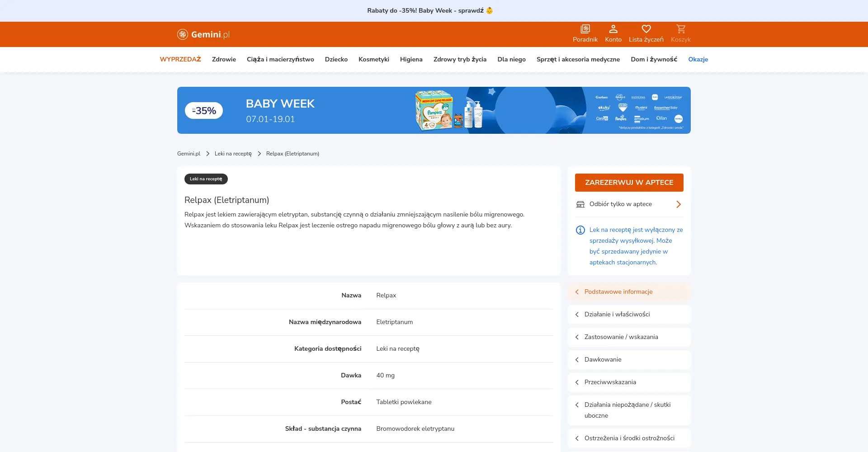868x452 pixels.
Task: Expand Odbiór tylko w aptece arrow
Action: (679, 204)
